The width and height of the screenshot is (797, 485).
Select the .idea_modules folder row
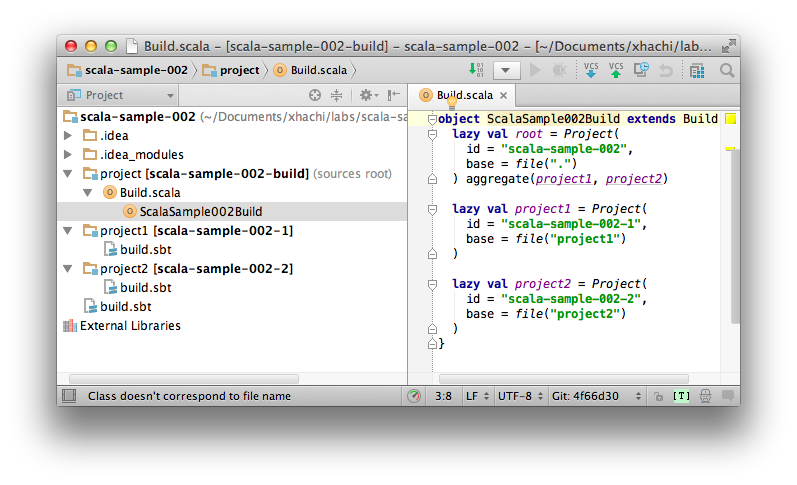click(x=232, y=155)
